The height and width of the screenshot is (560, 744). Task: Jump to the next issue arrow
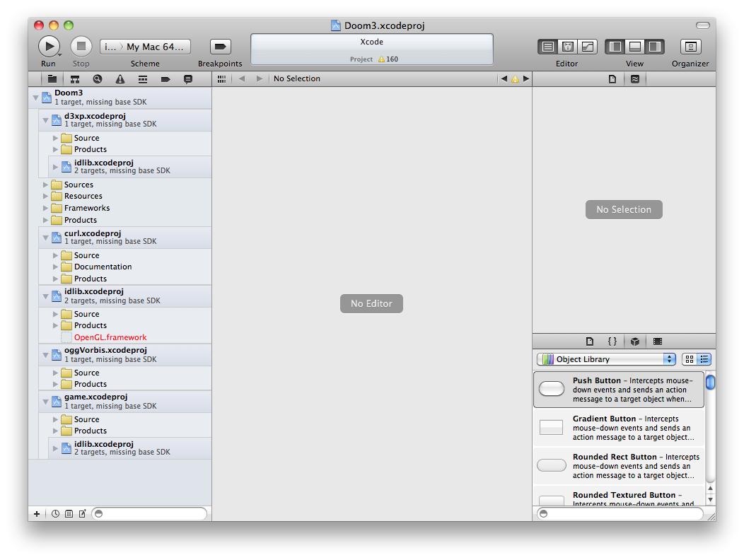(x=525, y=78)
